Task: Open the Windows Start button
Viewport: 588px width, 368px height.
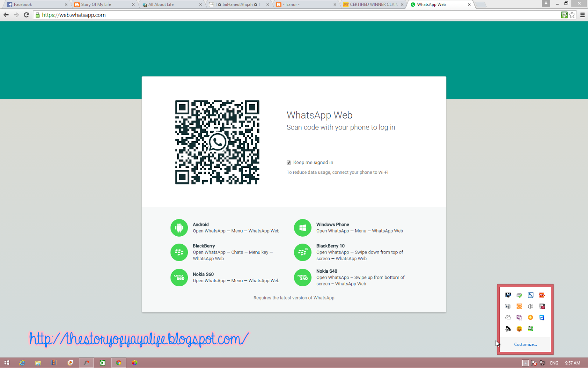Action: (7, 363)
